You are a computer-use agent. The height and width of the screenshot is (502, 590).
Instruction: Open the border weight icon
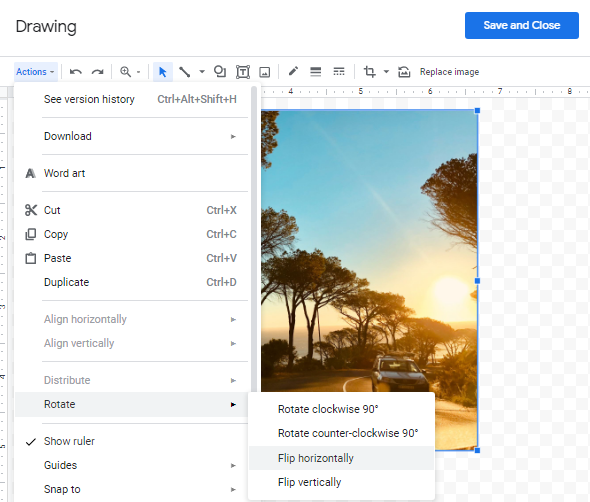[x=315, y=71]
